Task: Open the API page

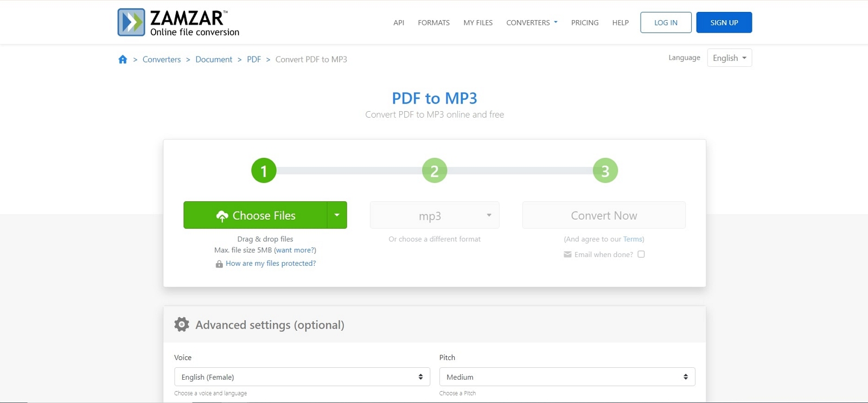Action: [x=399, y=23]
